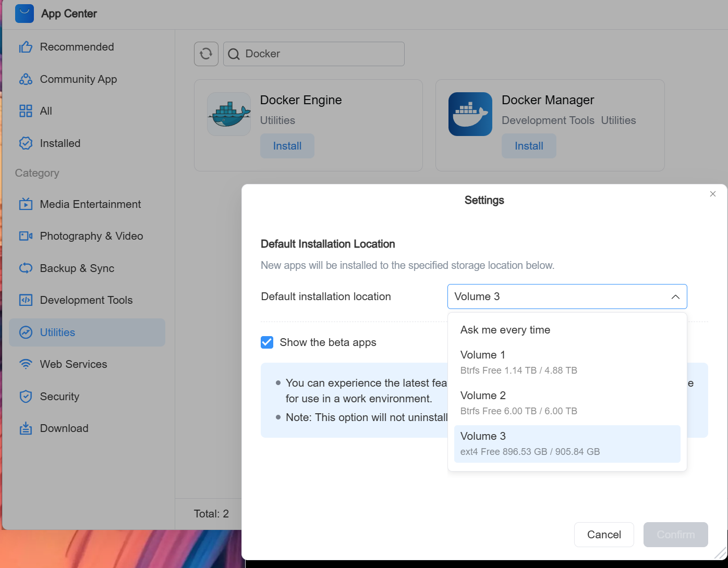728x568 pixels.
Task: Click the dropdown chevron arrow
Action: [675, 297]
